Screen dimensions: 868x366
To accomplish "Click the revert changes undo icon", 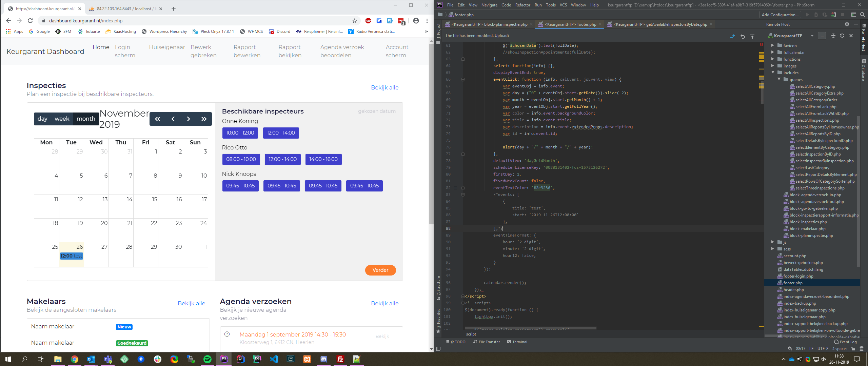I will (x=743, y=36).
